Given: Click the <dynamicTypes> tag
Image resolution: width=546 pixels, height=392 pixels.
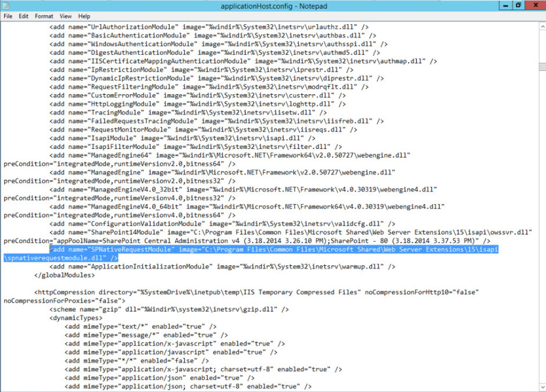Looking at the screenshot, I should [x=76, y=318].
